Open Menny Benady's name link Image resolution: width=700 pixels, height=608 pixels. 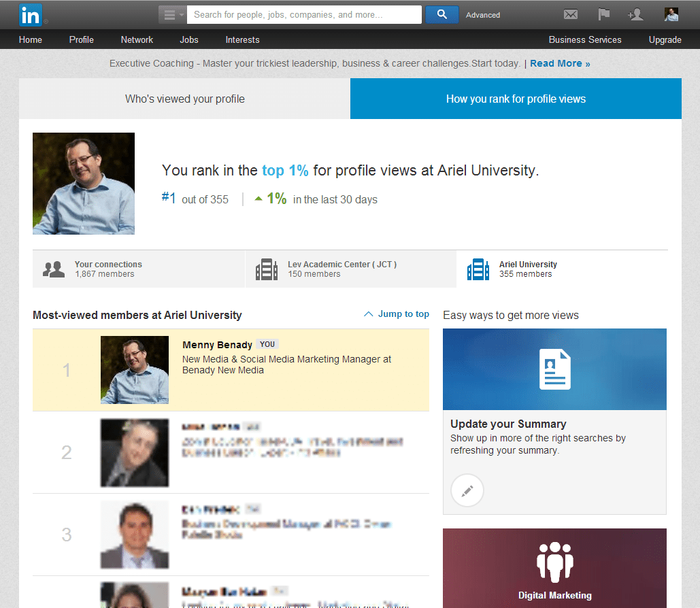tap(218, 345)
